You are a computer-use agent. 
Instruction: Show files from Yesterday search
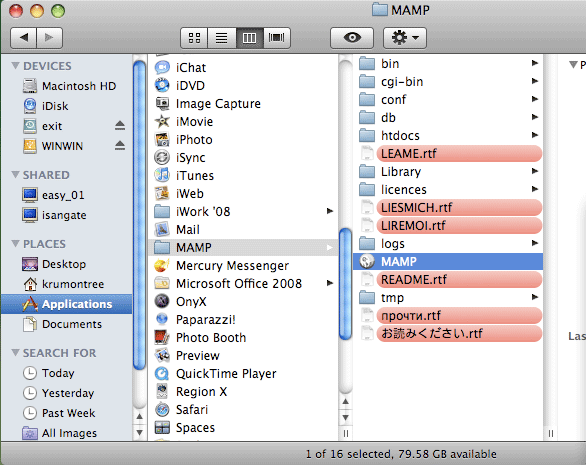[x=67, y=393]
